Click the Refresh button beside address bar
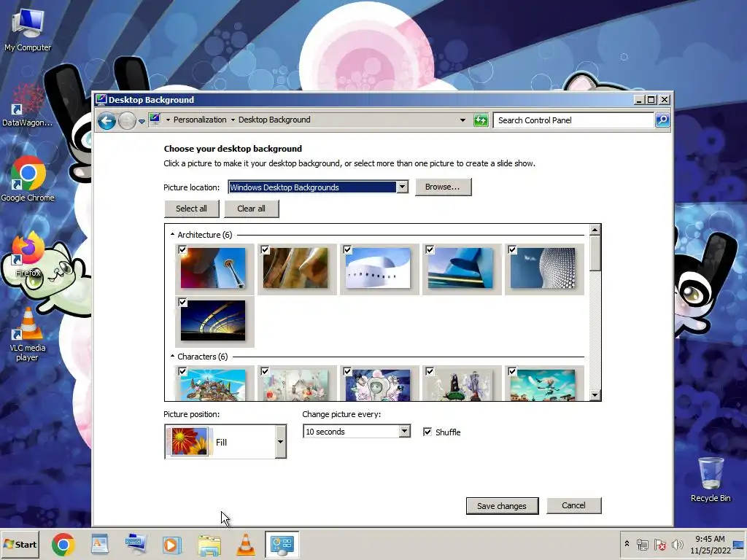 click(x=481, y=120)
